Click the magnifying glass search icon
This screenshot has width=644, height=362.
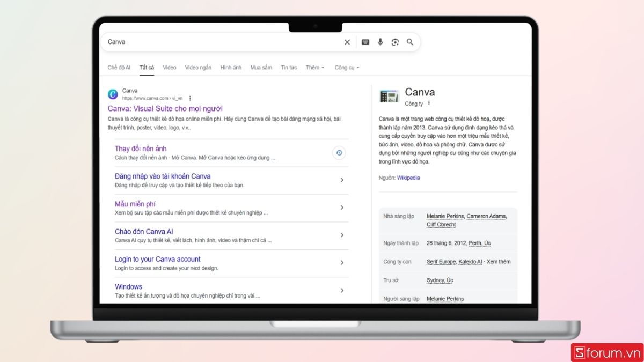(x=410, y=42)
